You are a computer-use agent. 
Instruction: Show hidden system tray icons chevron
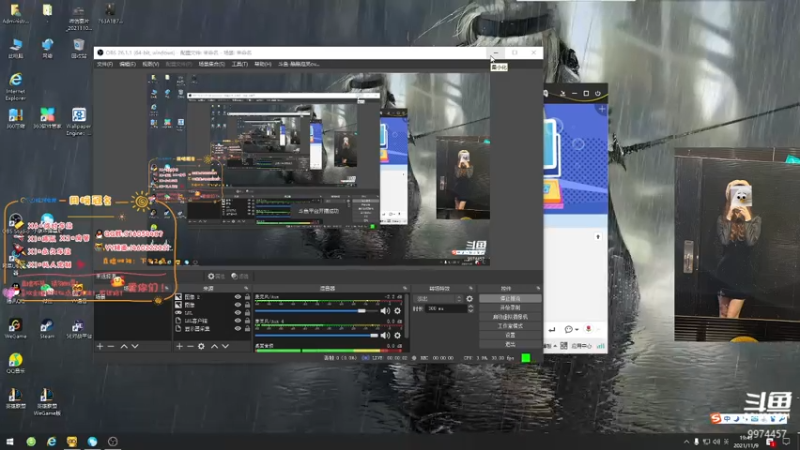686,442
